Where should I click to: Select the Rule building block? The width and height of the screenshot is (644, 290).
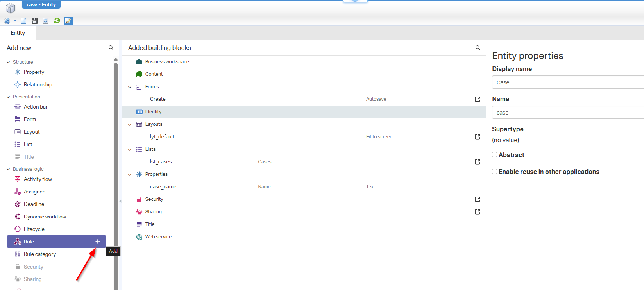coord(56,242)
